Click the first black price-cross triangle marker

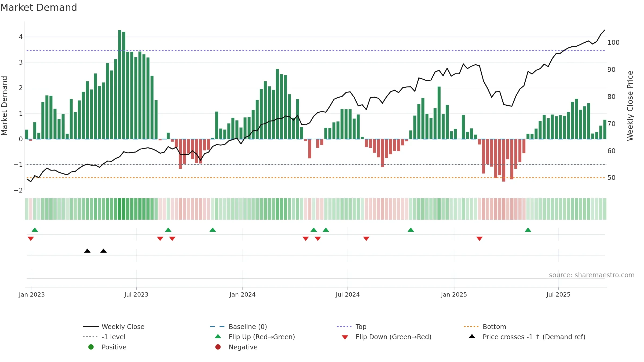[87, 251]
